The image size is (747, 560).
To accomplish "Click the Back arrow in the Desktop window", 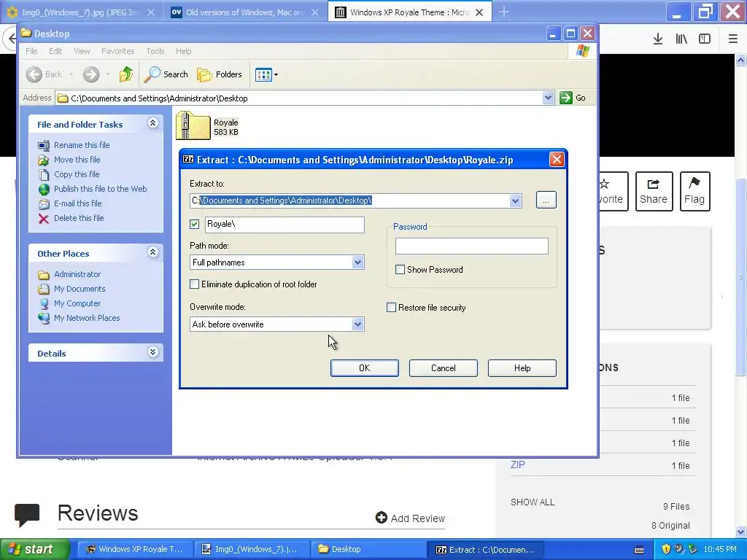I will (x=34, y=74).
